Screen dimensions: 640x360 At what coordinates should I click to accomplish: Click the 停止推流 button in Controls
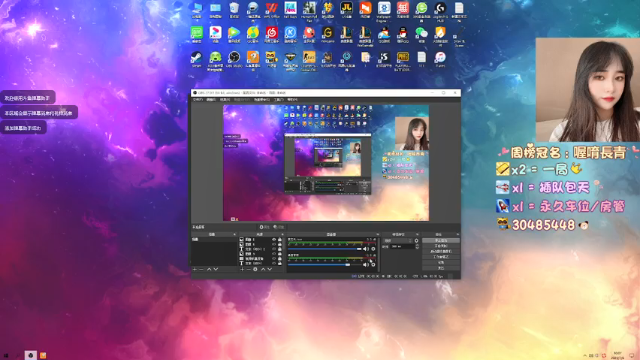[x=441, y=240]
